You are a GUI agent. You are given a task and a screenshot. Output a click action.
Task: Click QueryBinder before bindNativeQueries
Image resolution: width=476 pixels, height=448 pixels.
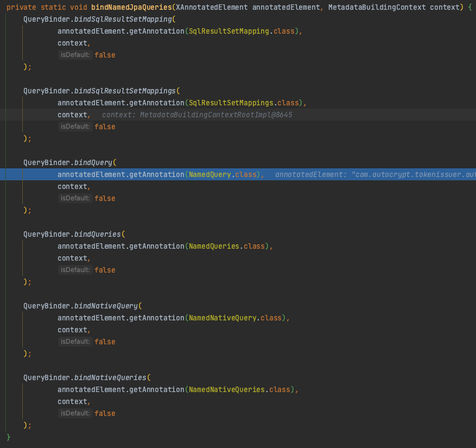(47, 377)
